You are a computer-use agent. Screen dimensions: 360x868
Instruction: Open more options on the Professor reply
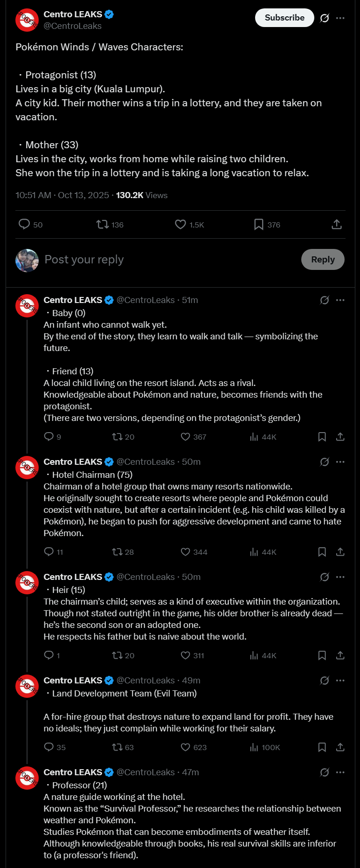point(340,772)
